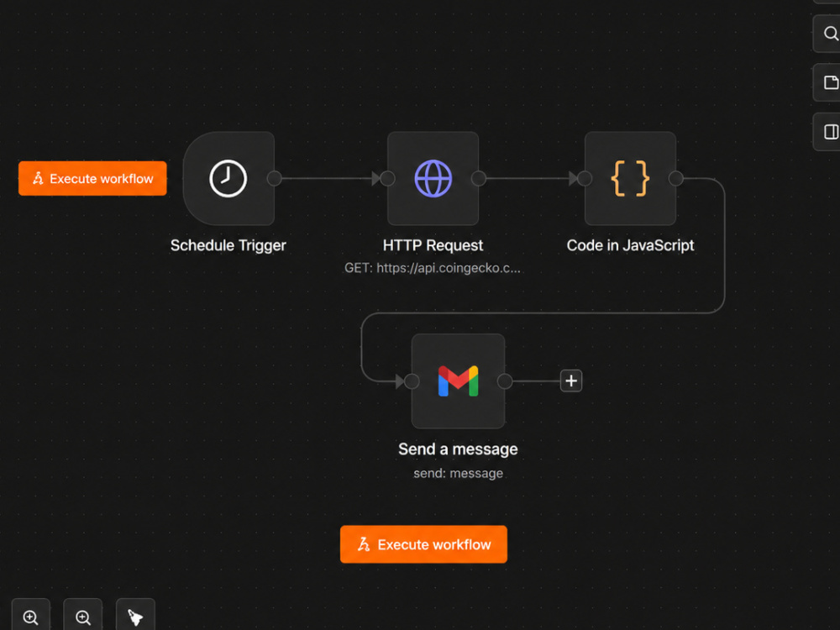
Task: Click the Code in JavaScript output connector
Action: (x=676, y=178)
